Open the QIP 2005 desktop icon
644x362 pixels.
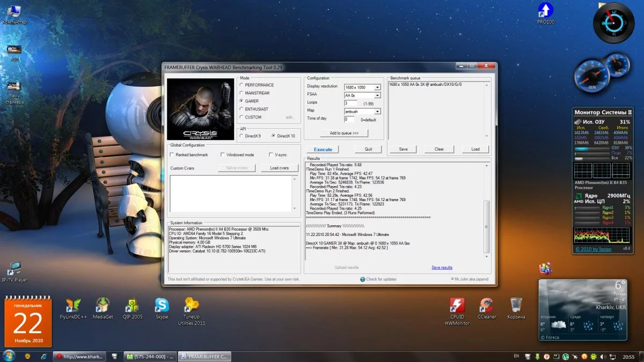pos(132,305)
